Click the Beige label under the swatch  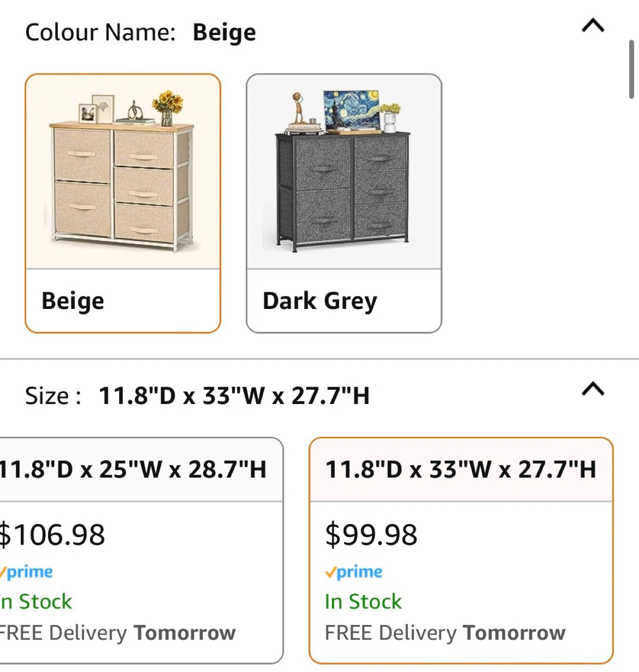click(73, 301)
